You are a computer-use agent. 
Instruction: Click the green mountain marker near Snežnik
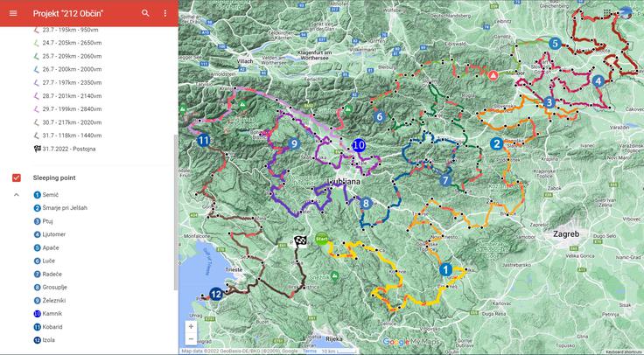335,275
